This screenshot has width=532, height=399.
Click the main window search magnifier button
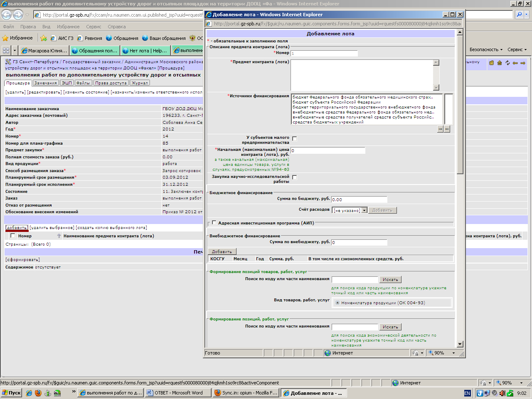[519, 15]
